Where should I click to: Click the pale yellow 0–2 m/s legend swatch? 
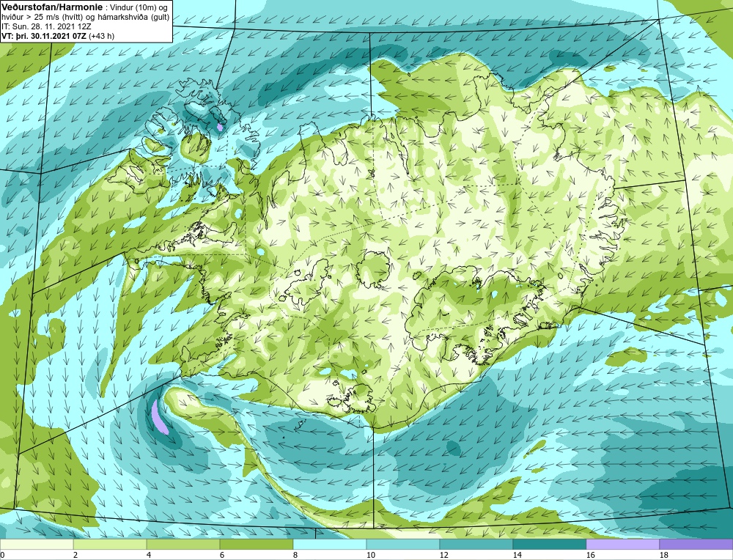click(37, 544)
